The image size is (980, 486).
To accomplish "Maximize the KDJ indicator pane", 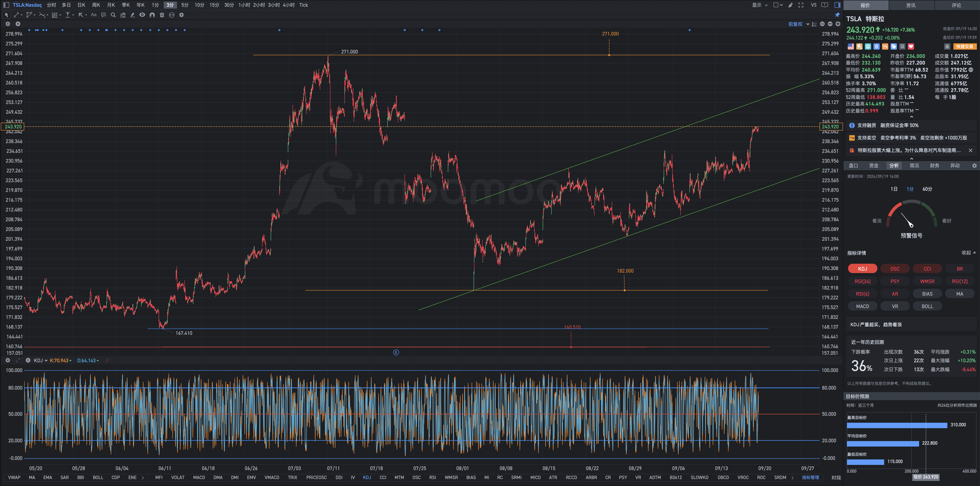I will [18, 360].
